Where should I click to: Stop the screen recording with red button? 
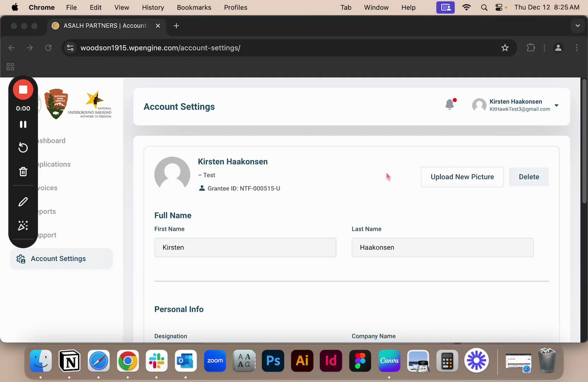coord(23,90)
